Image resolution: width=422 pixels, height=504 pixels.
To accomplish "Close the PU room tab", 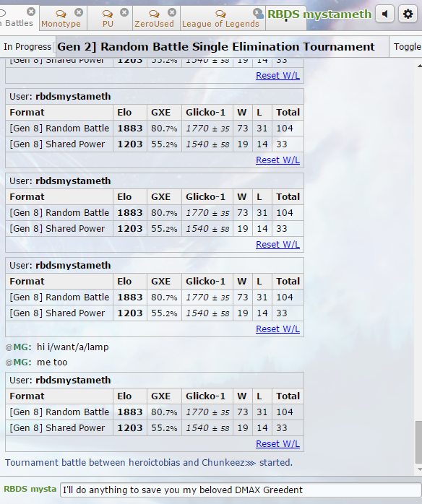I will point(124,12).
